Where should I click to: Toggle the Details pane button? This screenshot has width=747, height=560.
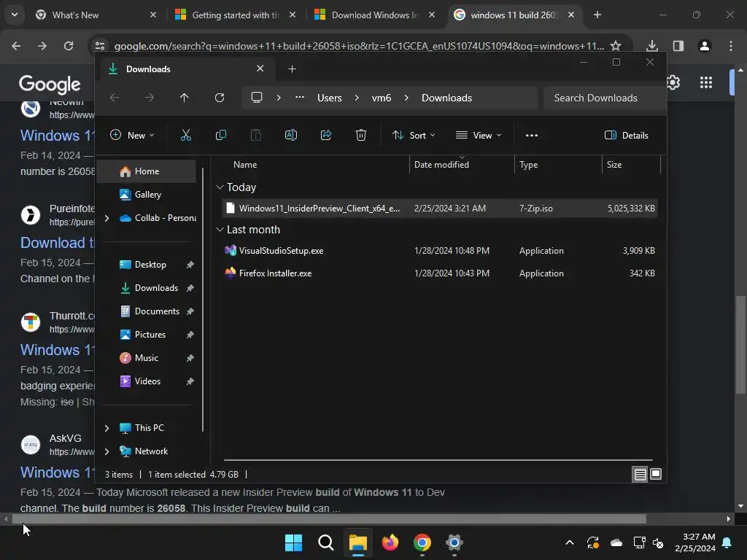[627, 135]
